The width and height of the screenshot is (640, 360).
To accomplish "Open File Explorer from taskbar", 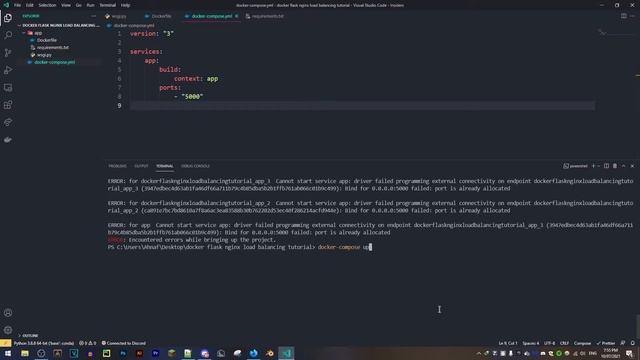I will pyautogui.click(x=25, y=353).
